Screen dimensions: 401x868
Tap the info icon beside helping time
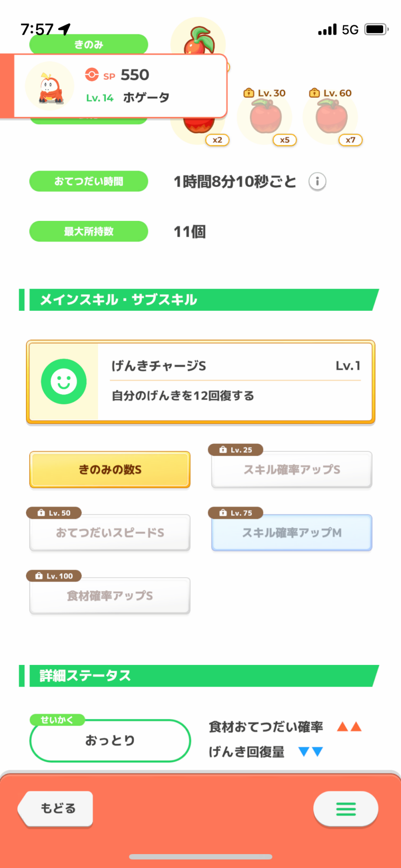tap(317, 181)
